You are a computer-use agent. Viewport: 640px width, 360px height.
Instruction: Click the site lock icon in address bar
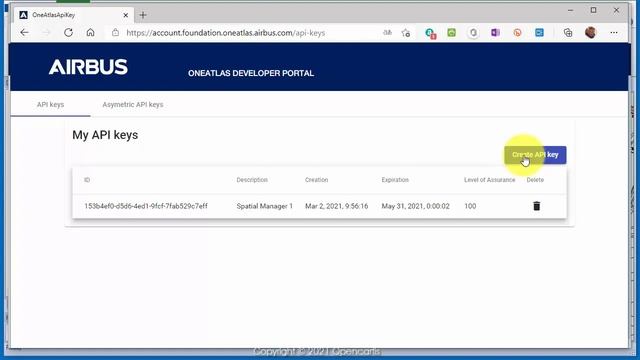tap(116, 33)
